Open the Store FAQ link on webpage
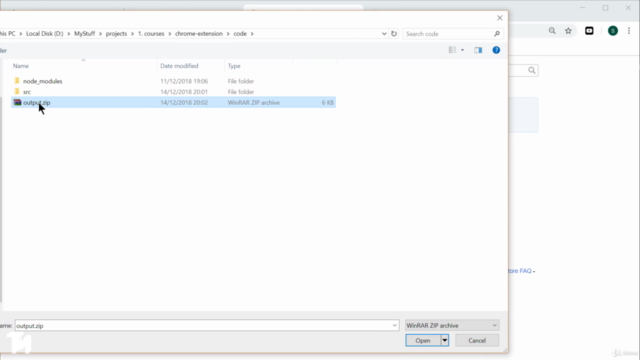640x360 pixels. [520, 271]
